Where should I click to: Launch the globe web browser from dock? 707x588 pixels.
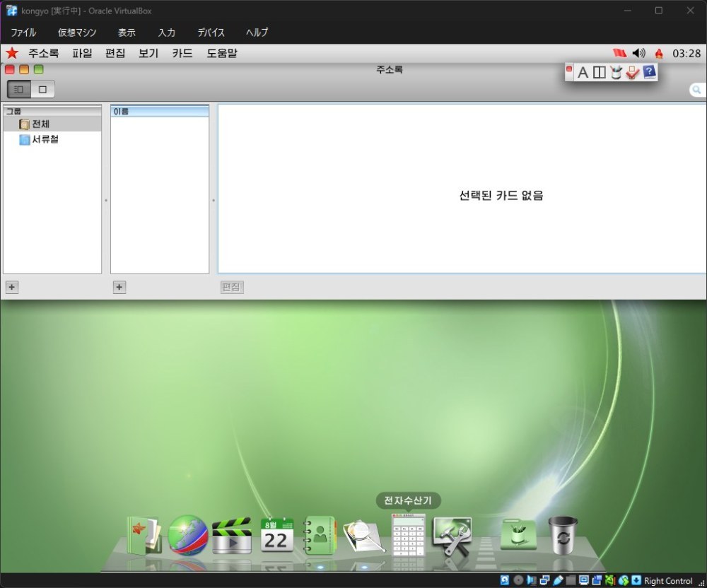187,536
